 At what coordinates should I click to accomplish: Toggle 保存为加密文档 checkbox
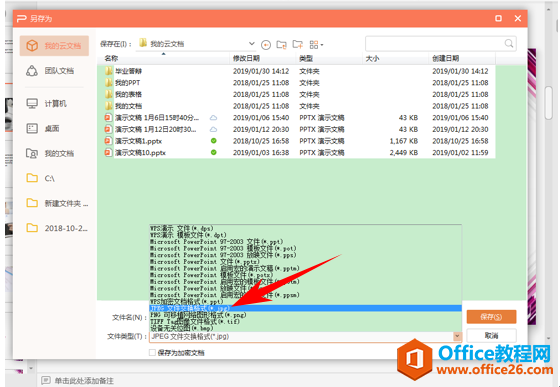point(152,352)
